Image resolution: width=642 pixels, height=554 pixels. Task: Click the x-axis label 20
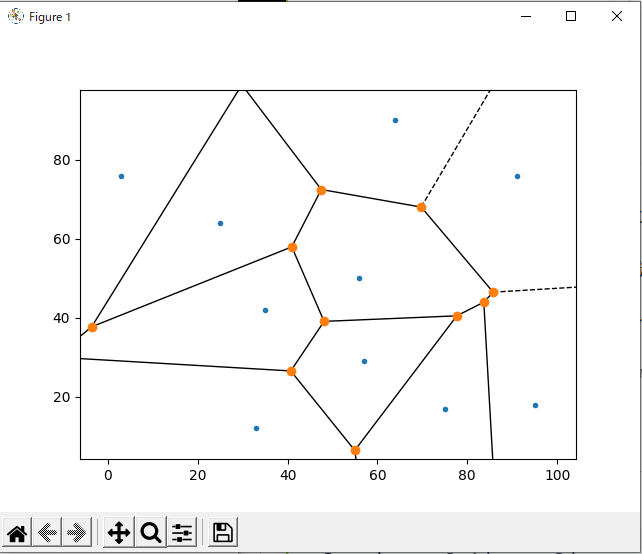point(198,475)
